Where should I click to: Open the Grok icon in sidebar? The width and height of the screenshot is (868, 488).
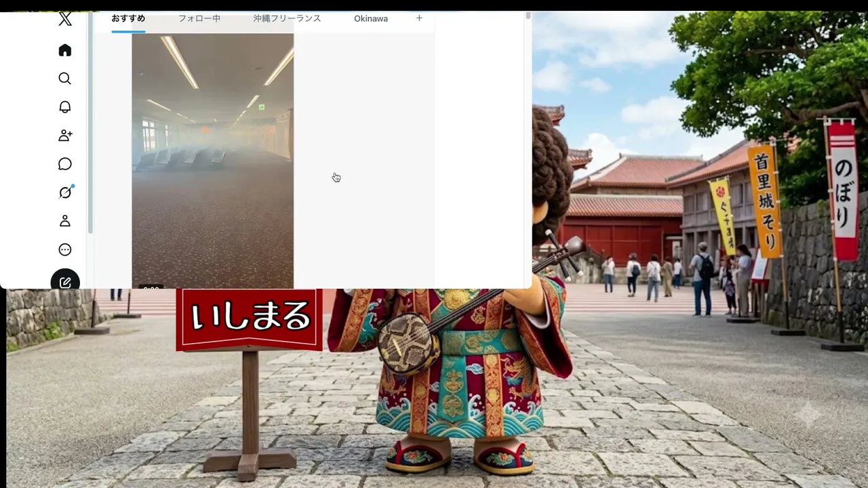[65, 192]
